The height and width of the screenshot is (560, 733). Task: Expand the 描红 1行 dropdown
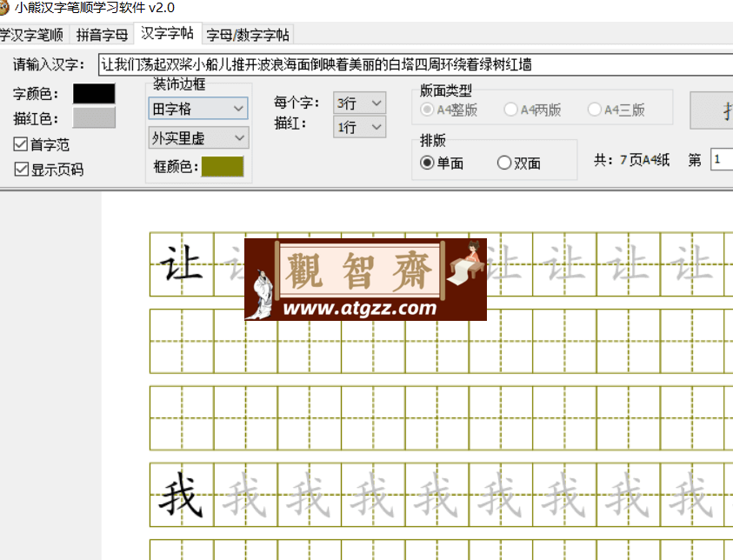(x=359, y=127)
